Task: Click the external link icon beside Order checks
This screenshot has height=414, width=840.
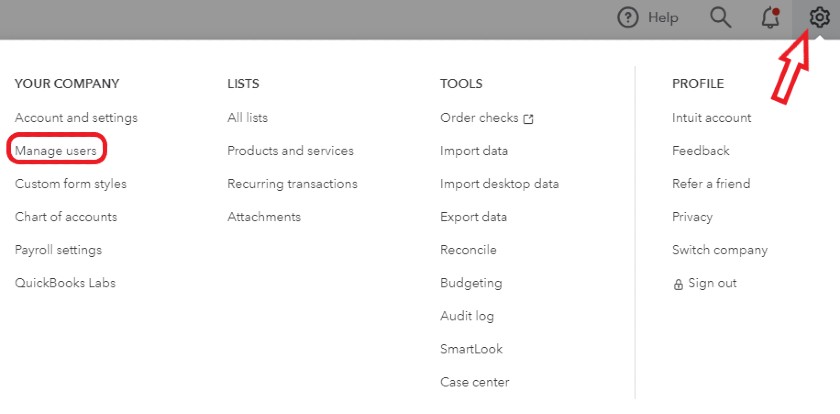Action: [528, 119]
